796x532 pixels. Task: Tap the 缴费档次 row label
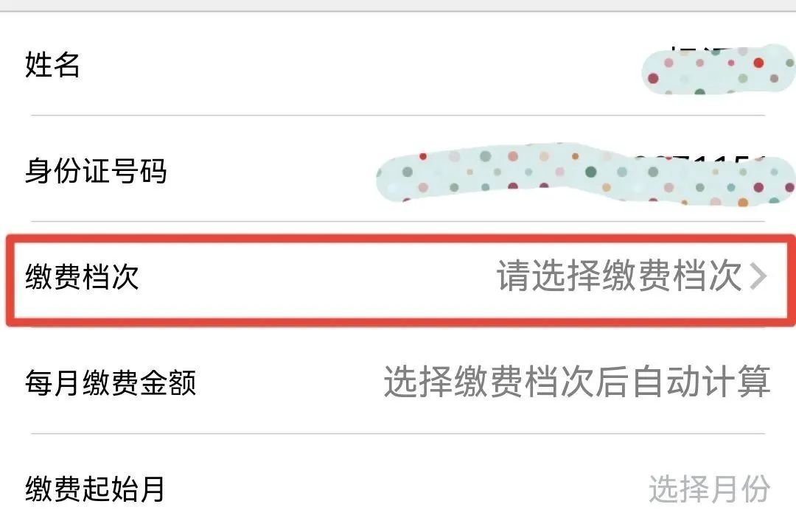pos(82,278)
